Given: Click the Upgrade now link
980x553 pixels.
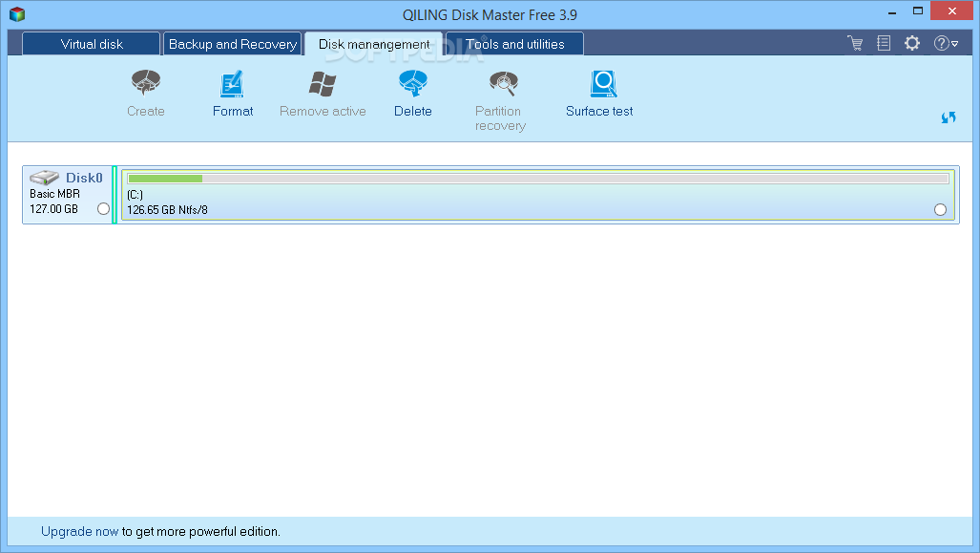Looking at the screenshot, I should coord(79,531).
